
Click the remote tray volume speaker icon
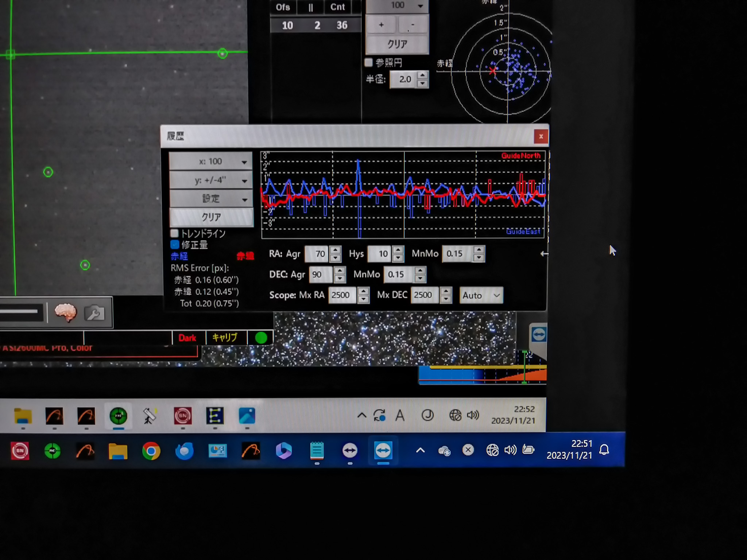point(473,415)
